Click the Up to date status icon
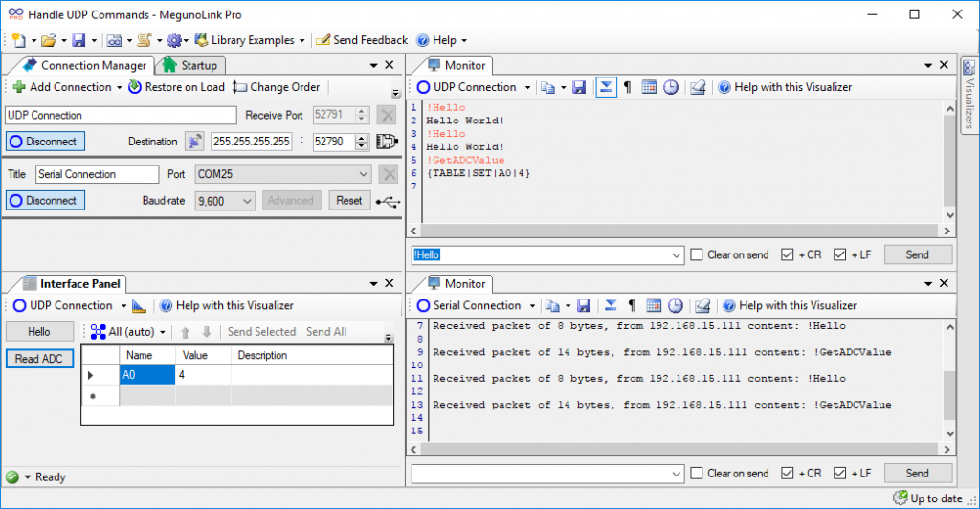The height and width of the screenshot is (509, 980). coord(901,498)
